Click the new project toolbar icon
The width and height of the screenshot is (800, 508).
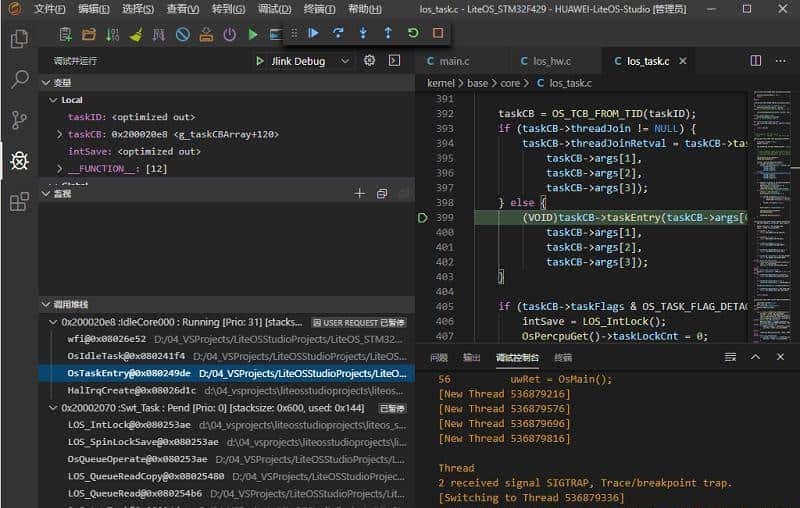65,34
